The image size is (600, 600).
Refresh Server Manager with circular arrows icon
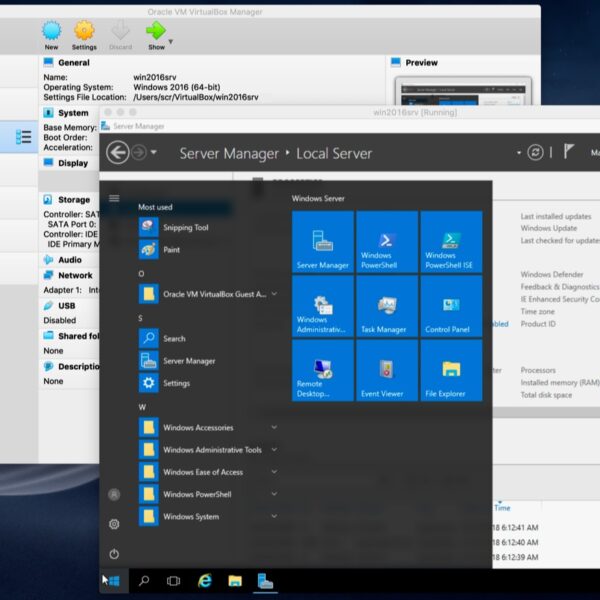click(x=535, y=152)
